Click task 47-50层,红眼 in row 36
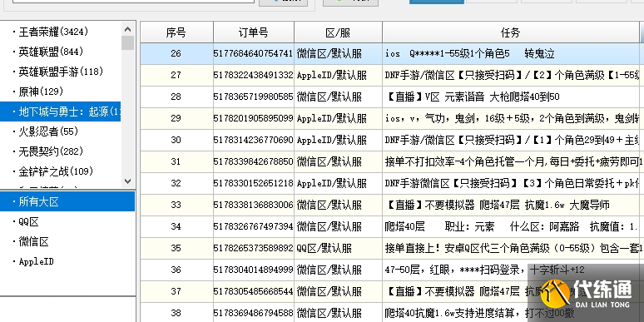The width and height of the screenshot is (644, 322). pyautogui.click(x=484, y=270)
